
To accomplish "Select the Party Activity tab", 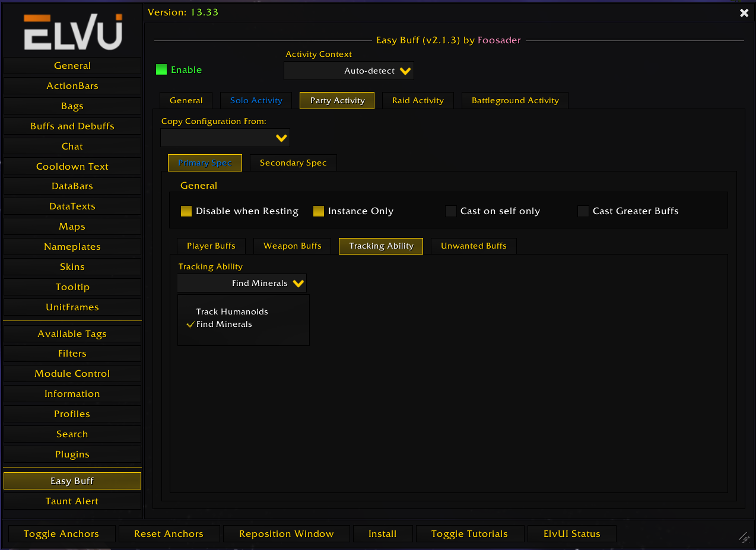I will [x=337, y=100].
